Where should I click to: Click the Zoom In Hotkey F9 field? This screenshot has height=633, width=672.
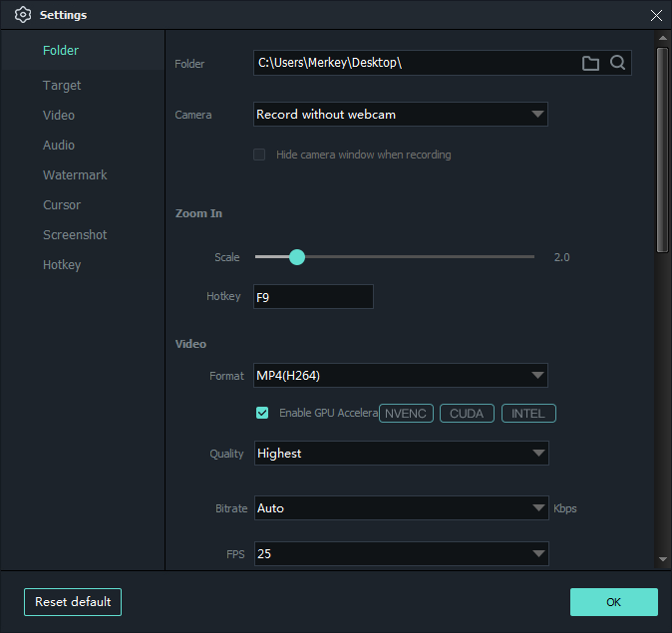tap(313, 296)
